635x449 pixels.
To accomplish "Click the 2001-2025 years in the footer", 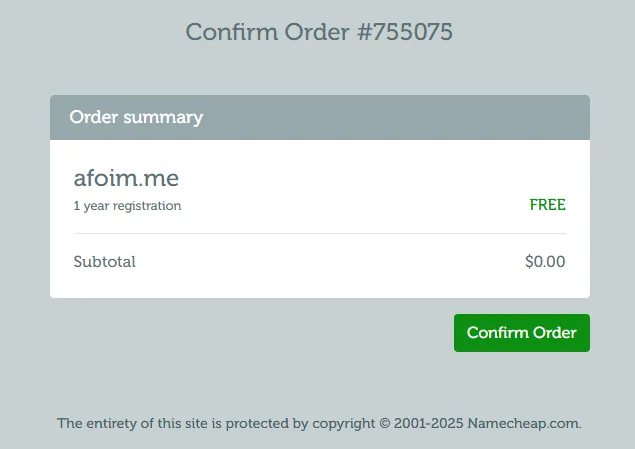I will (429, 423).
